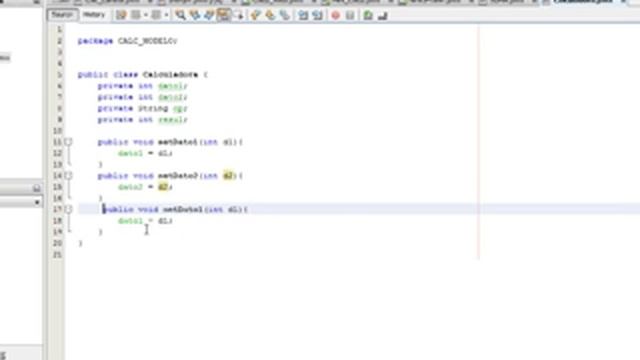
Task: Click 'private String op;' field line
Action: pyautogui.click(x=142, y=109)
